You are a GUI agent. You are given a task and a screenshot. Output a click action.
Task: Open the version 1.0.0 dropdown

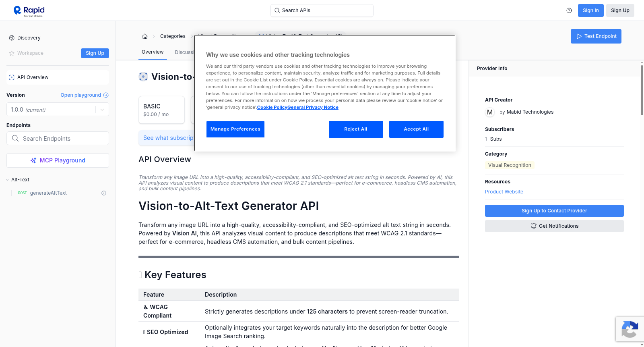pyautogui.click(x=58, y=109)
